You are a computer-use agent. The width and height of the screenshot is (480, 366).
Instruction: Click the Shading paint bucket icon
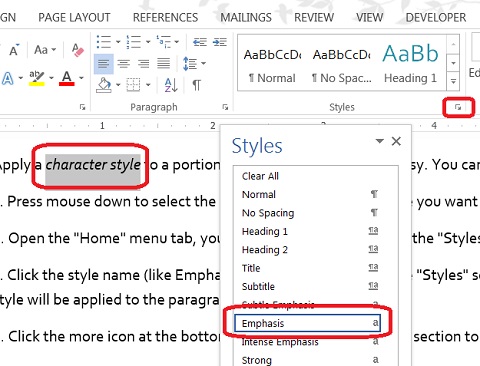(x=104, y=85)
